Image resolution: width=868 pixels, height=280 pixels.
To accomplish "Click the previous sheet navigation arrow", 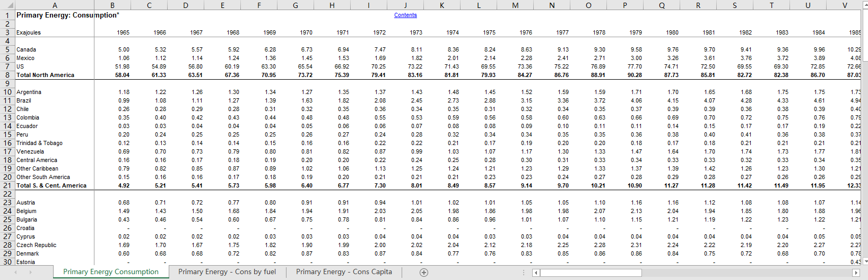I will 15,272.
